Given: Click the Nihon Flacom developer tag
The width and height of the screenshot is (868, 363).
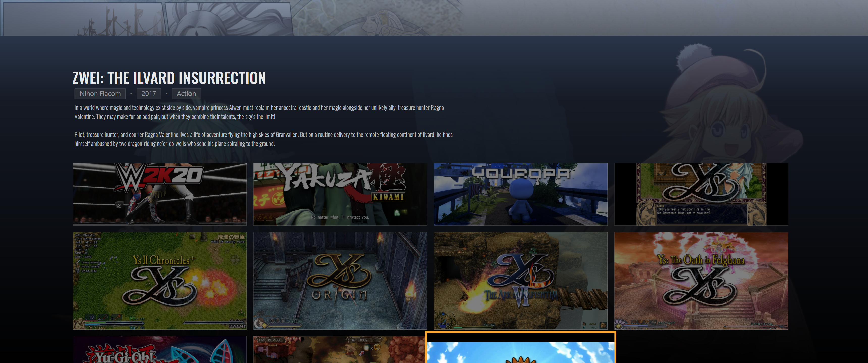Looking at the screenshot, I should click(x=100, y=94).
